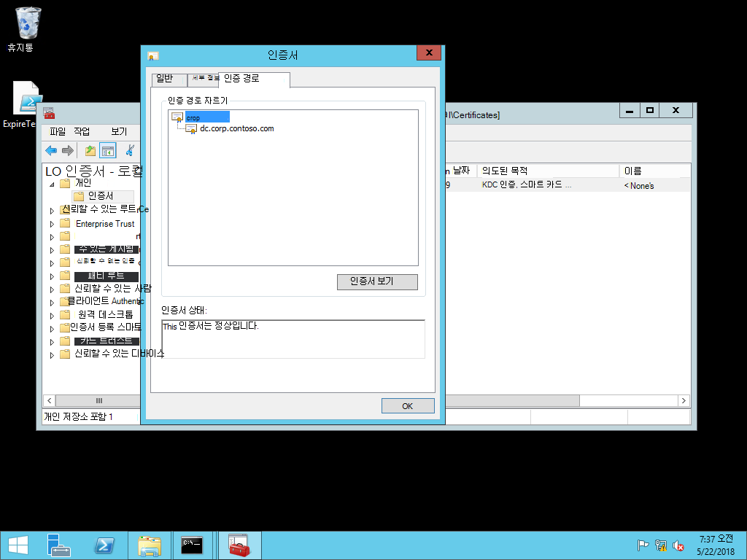Screen dimensions: 747x560
Task: Expand the Enterprise Trust node
Action: [52, 224]
